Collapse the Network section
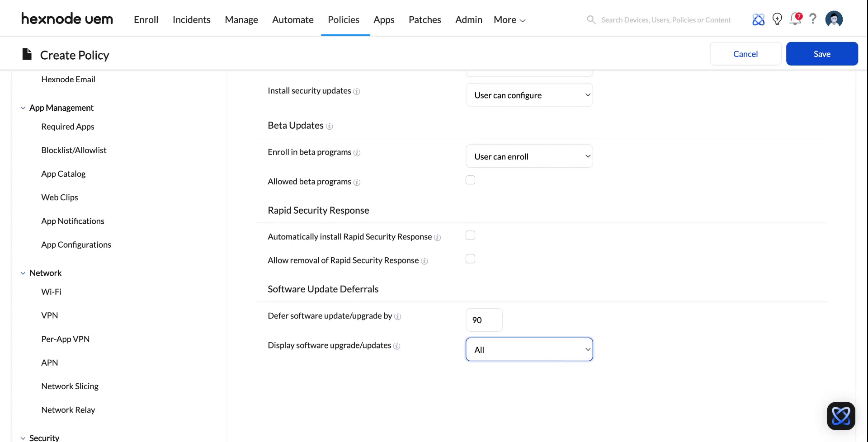The image size is (868, 442). [x=23, y=273]
